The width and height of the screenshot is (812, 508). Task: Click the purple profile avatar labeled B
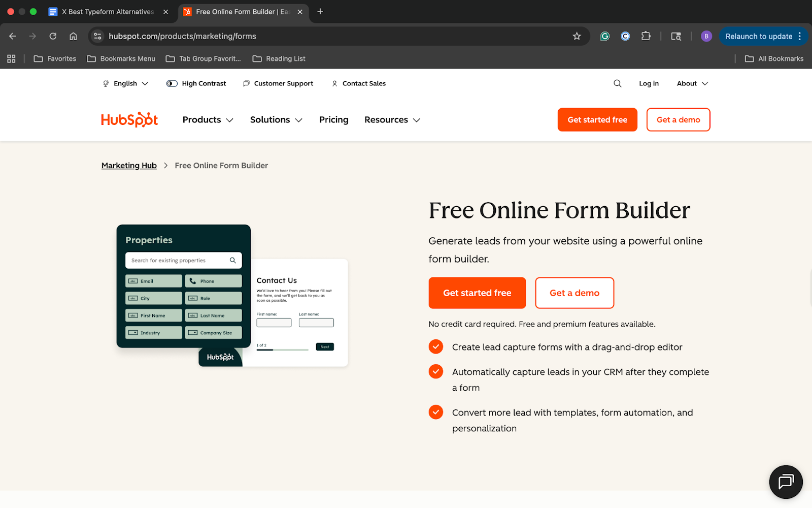pyautogui.click(x=706, y=36)
